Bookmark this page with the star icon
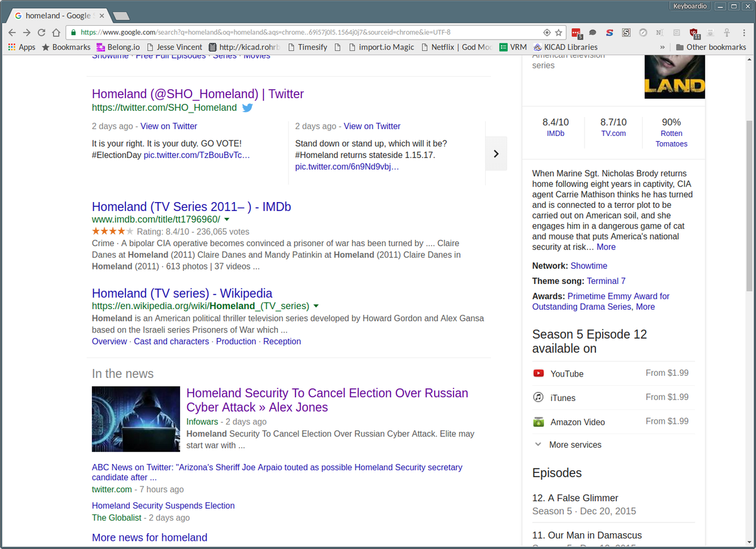The image size is (756, 549). point(558,32)
